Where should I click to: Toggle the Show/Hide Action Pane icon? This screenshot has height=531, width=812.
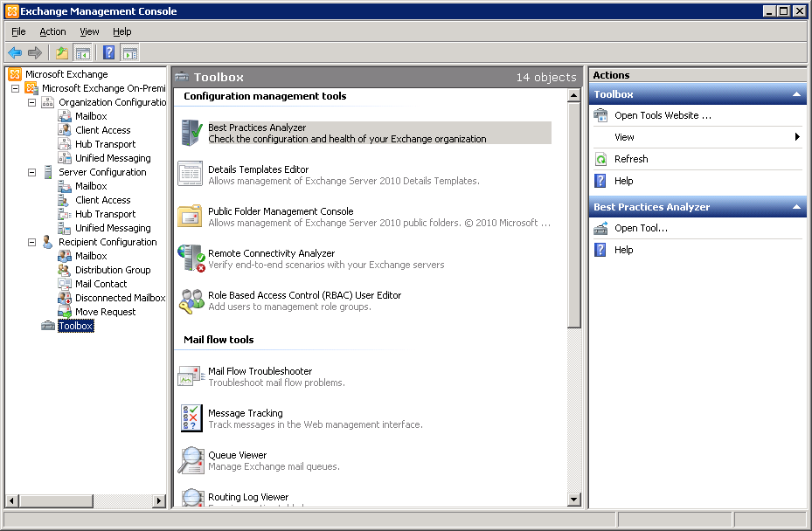130,52
